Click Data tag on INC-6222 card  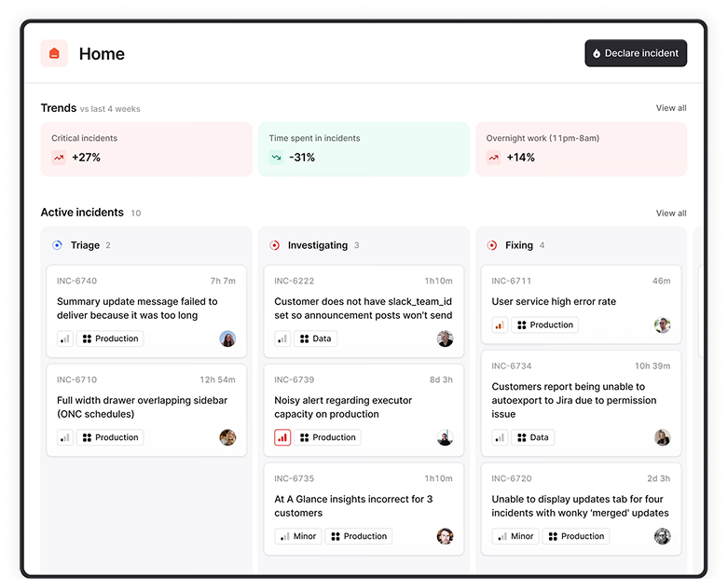pyautogui.click(x=315, y=338)
